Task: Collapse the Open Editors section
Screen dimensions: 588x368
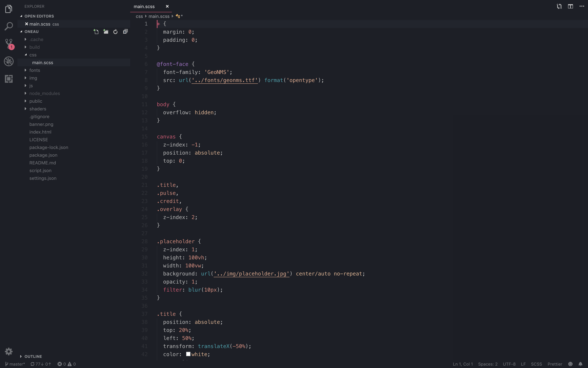Action: (x=21, y=16)
